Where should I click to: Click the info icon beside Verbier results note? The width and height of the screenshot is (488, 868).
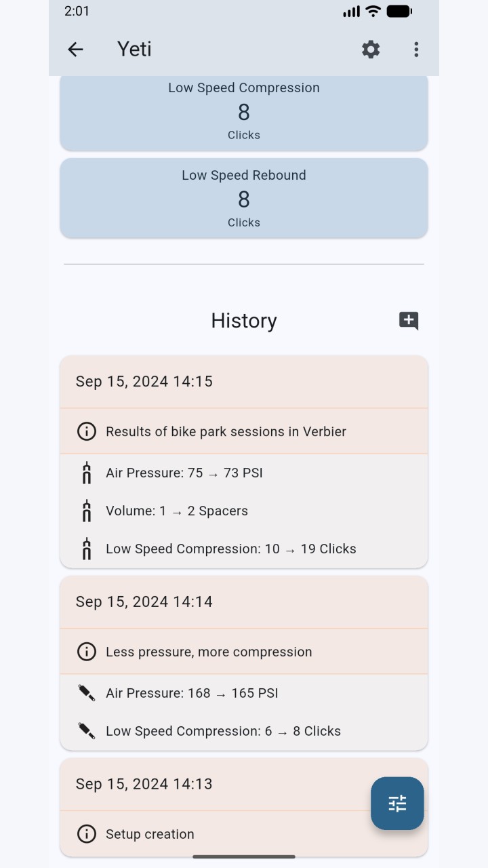(87, 431)
